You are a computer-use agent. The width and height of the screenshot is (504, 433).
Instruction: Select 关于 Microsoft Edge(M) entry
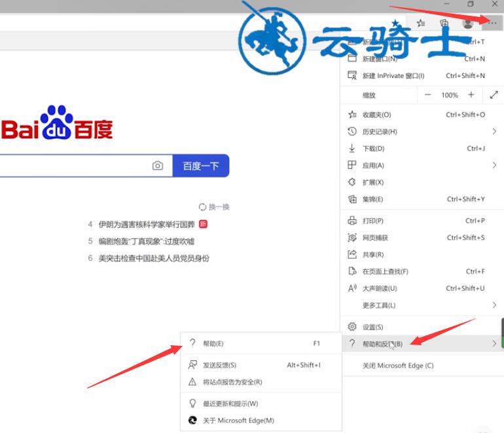point(261,421)
